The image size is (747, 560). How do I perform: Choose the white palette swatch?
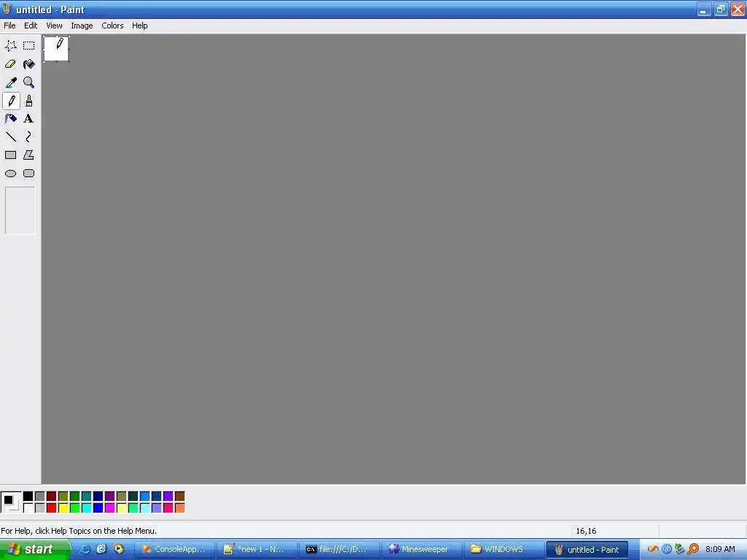click(28, 508)
